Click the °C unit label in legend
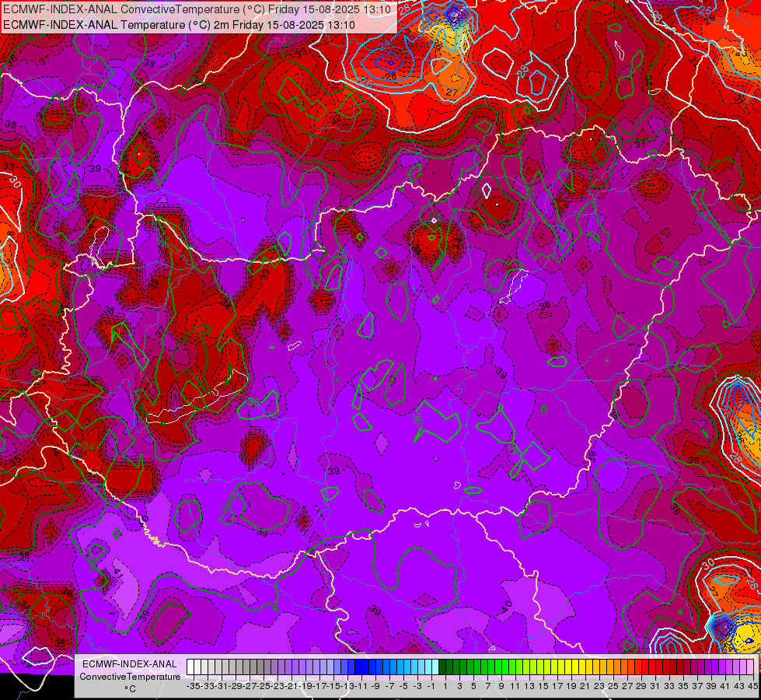Screen dimensions: 761x700 tap(130, 689)
